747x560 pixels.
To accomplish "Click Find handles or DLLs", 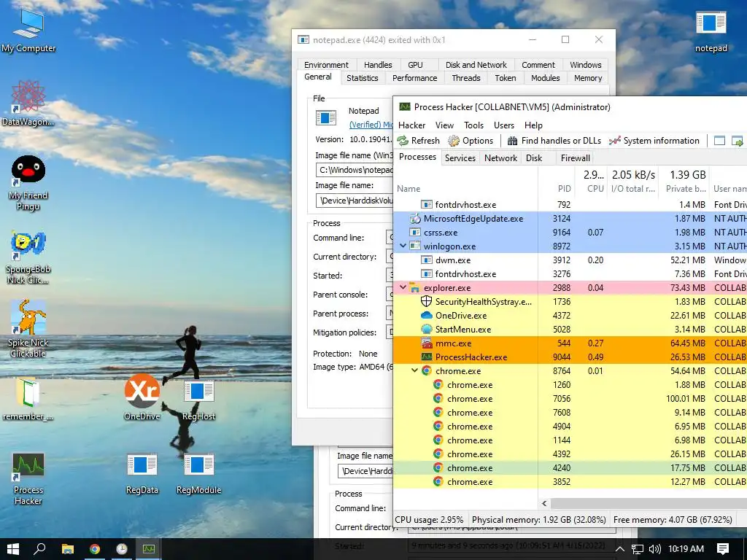I will click(x=554, y=141).
